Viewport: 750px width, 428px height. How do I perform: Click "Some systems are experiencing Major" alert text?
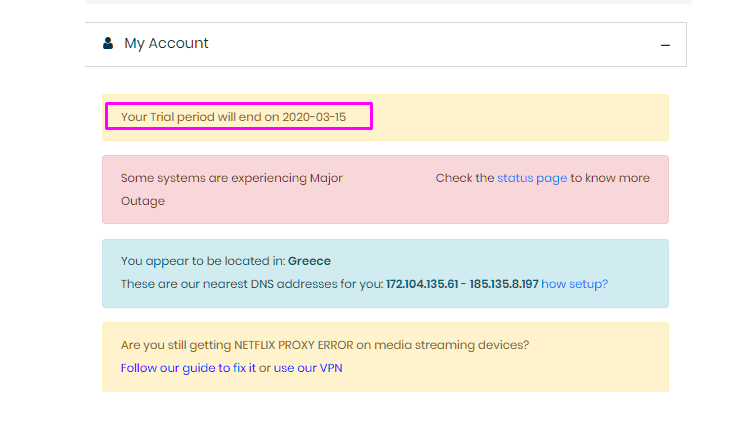point(231,178)
